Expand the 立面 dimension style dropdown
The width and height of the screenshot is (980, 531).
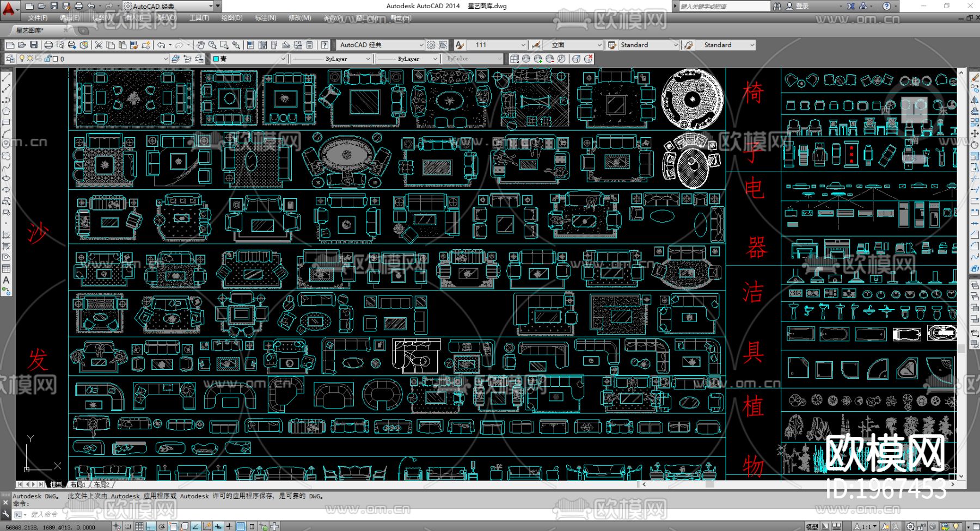tap(599, 45)
